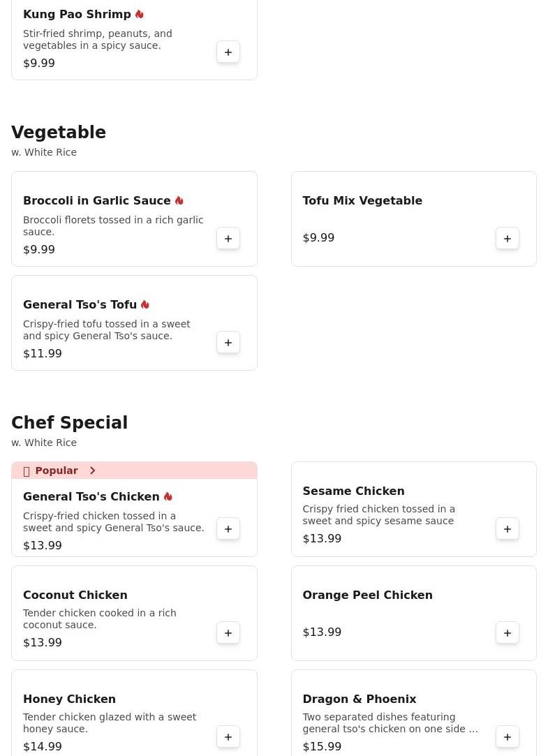The height and width of the screenshot is (756, 548).
Task: Add Dragon & Phoenix to order
Action: [x=507, y=737]
